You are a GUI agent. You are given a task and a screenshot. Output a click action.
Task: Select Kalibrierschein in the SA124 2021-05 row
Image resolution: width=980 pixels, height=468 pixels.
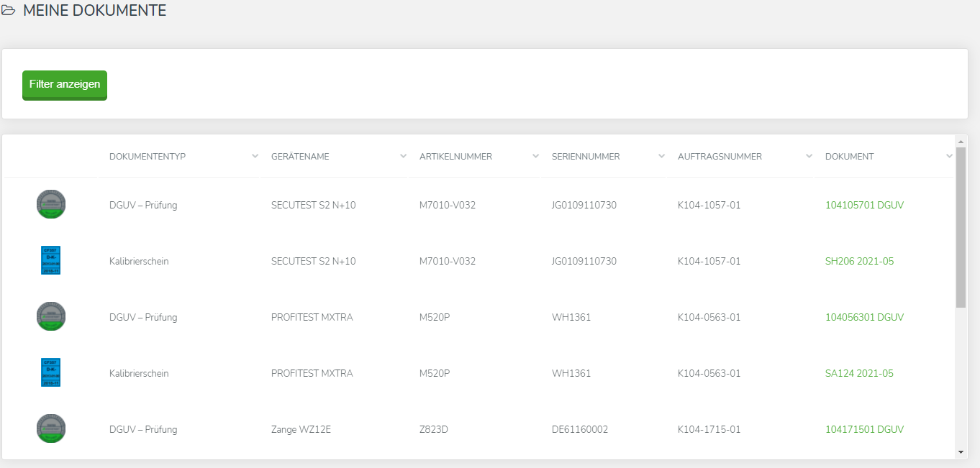pyautogui.click(x=139, y=373)
